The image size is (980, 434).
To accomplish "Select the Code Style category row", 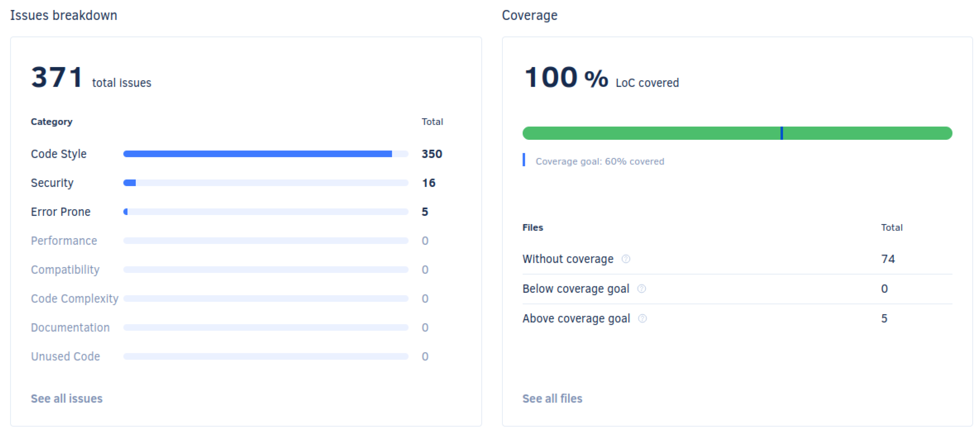I will [x=59, y=154].
